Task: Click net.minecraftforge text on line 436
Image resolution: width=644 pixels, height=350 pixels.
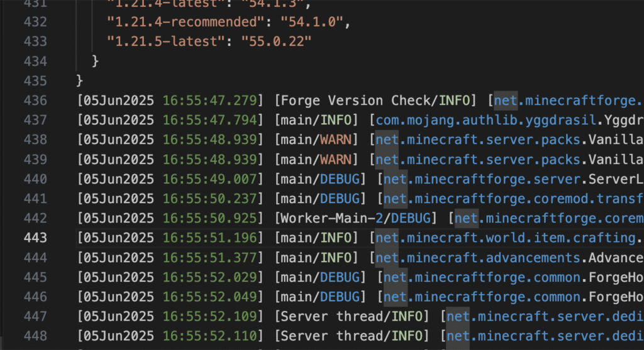Action: point(568,101)
